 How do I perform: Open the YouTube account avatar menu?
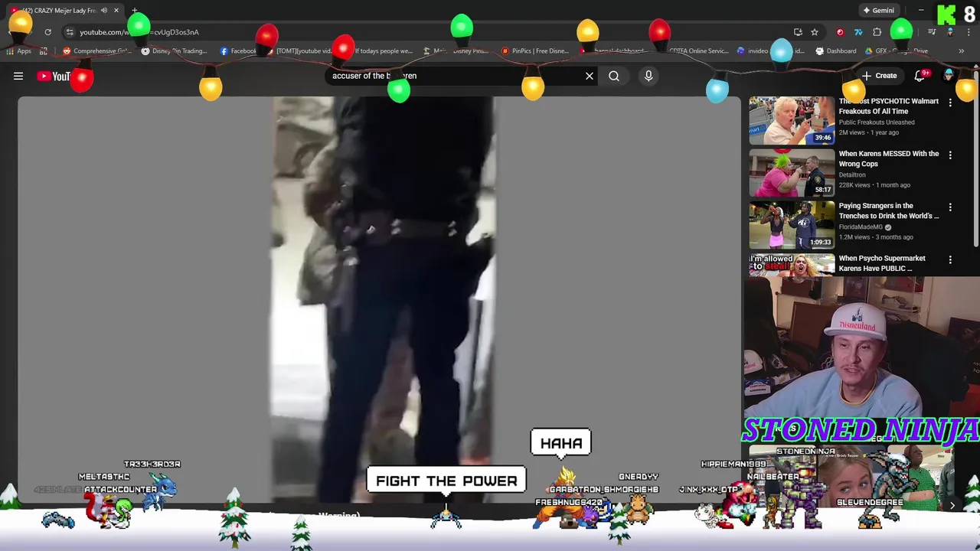[x=949, y=76]
